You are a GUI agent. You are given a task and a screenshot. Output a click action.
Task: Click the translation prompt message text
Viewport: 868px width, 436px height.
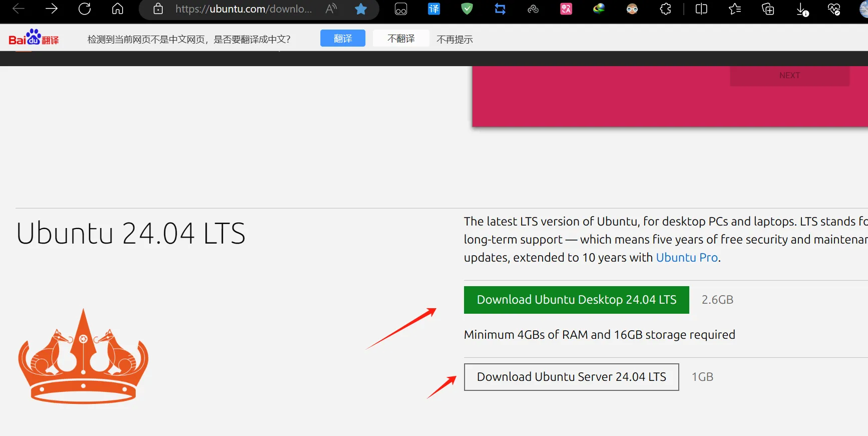click(189, 39)
